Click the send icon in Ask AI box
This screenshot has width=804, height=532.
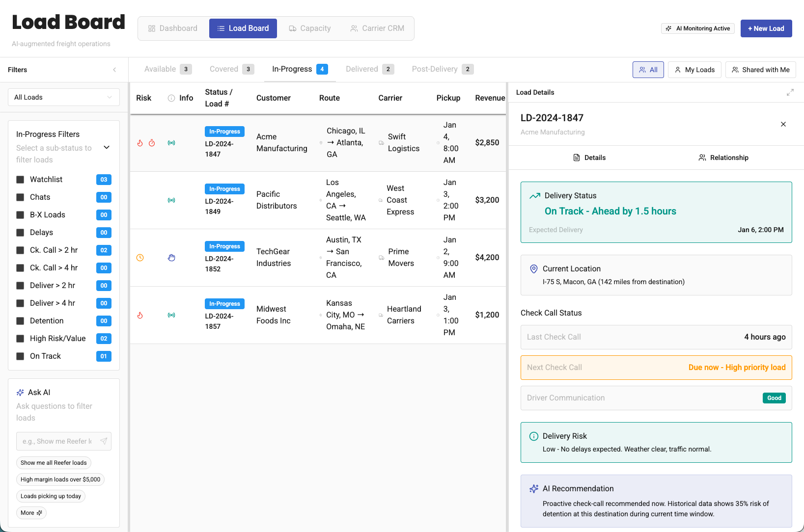pyautogui.click(x=104, y=441)
